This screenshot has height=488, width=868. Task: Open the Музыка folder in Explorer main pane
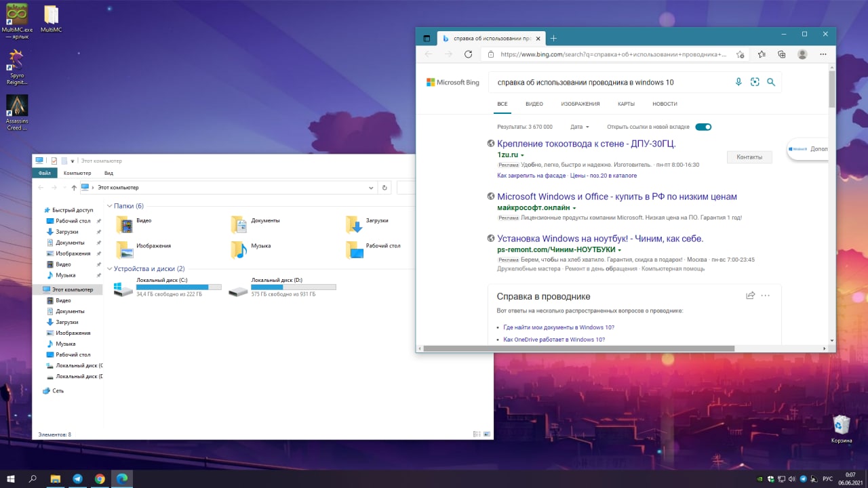point(250,249)
